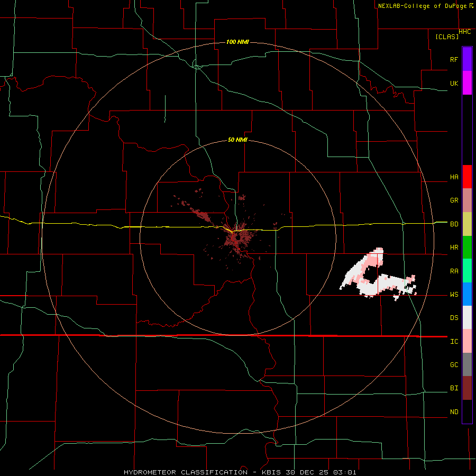Click the ND black legend swatch
This screenshot has width=476, height=476.
pyautogui.click(x=467, y=411)
